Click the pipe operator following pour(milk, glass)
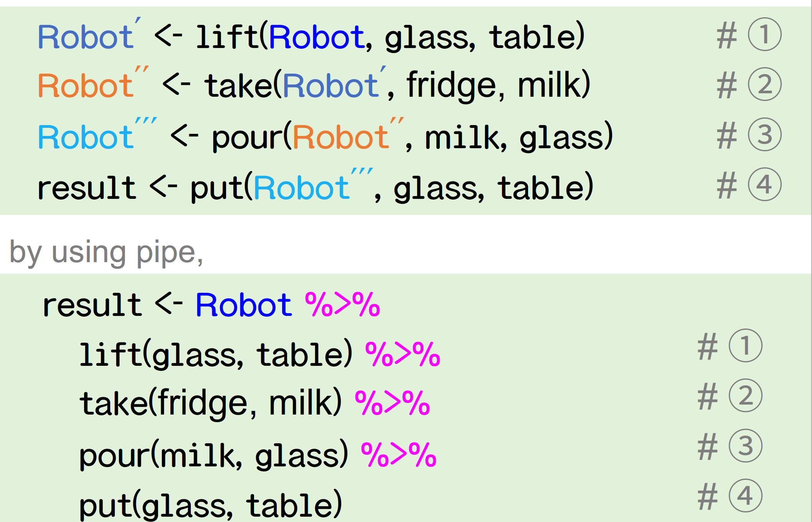This screenshot has width=812, height=522. [x=399, y=455]
